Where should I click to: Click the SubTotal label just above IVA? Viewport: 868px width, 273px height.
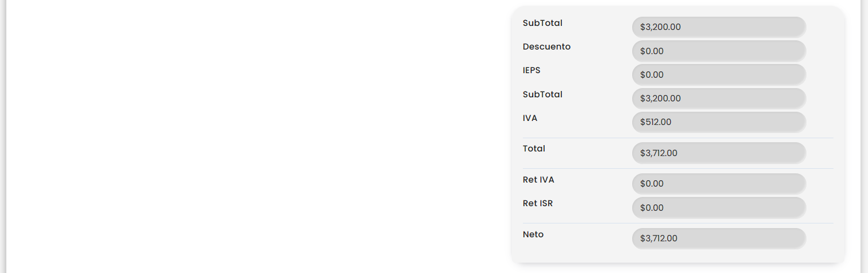(x=542, y=94)
